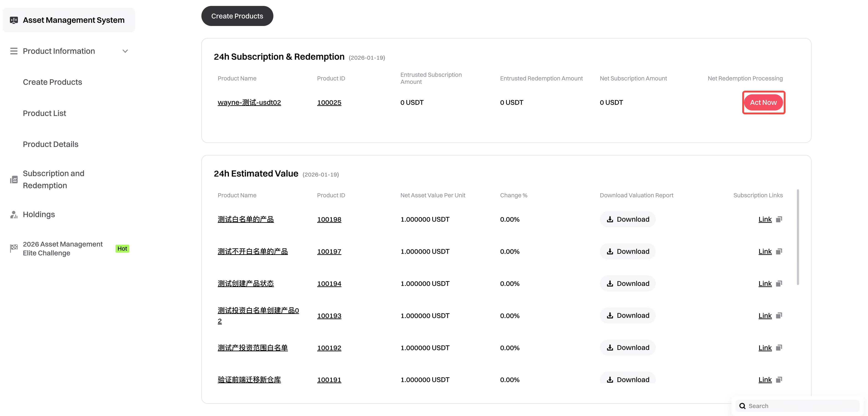Click the search magnifier icon
868x416 pixels.
(742, 406)
